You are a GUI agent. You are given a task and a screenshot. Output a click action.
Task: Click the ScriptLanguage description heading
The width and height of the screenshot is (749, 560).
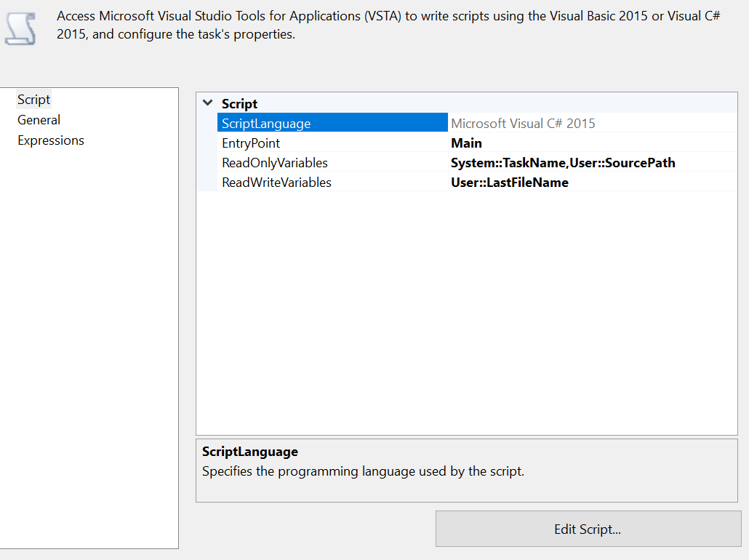point(250,452)
